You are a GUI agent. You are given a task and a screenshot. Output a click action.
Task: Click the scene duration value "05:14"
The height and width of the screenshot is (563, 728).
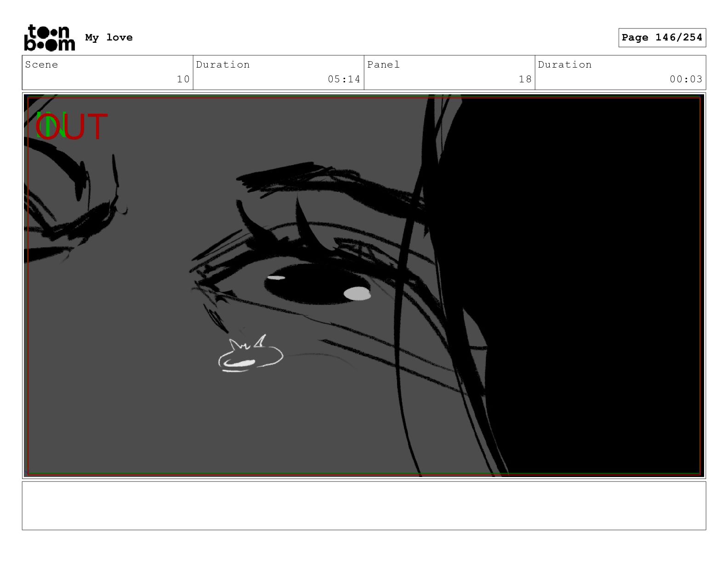(344, 79)
